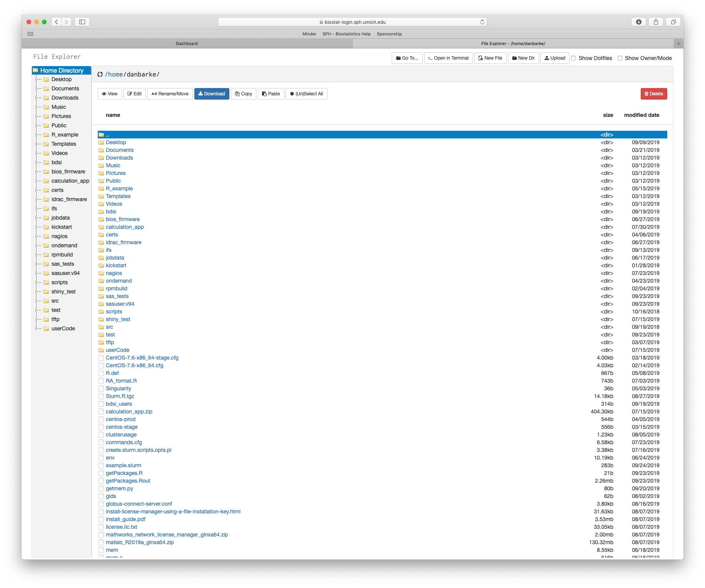Create a New Dir
The image size is (705, 588).
(523, 58)
